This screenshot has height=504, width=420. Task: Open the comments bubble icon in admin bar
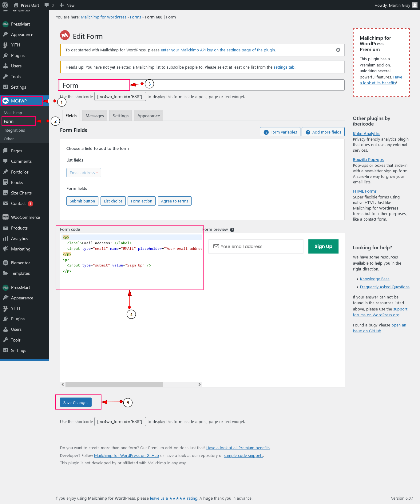pos(47,5)
